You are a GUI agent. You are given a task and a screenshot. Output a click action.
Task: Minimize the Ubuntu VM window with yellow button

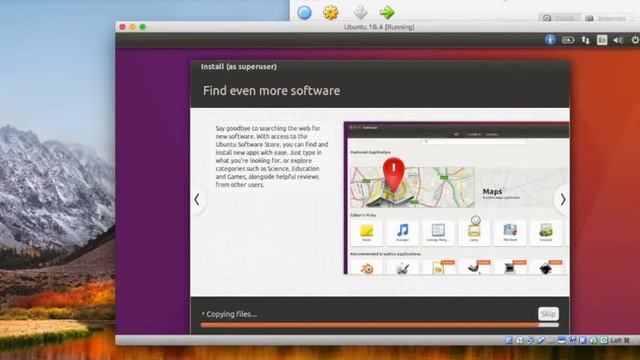coord(133,27)
